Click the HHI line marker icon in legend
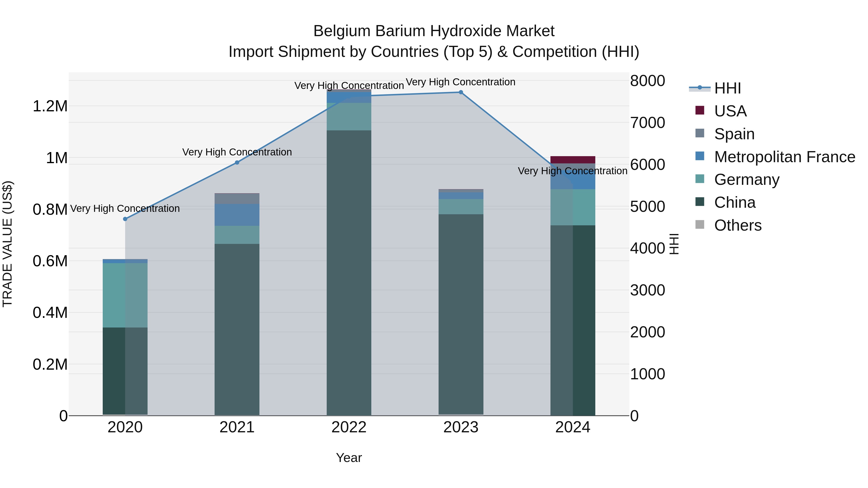Screen dimensions: 868x488 point(700,87)
